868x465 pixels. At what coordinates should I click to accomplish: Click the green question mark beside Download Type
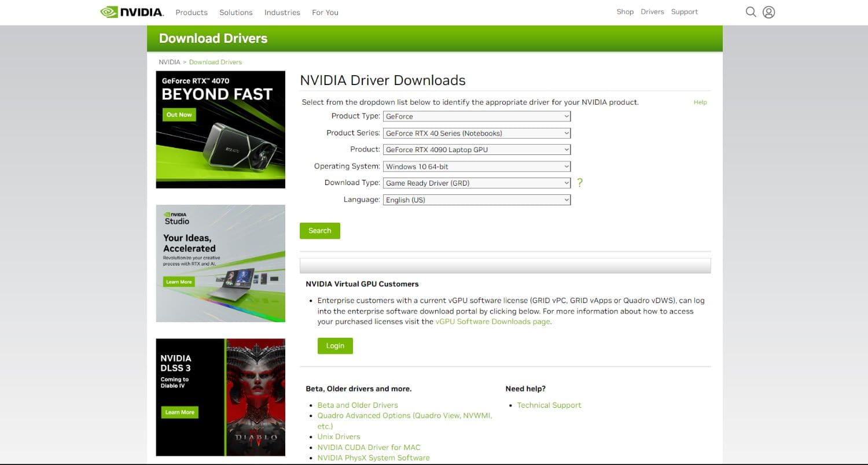580,183
